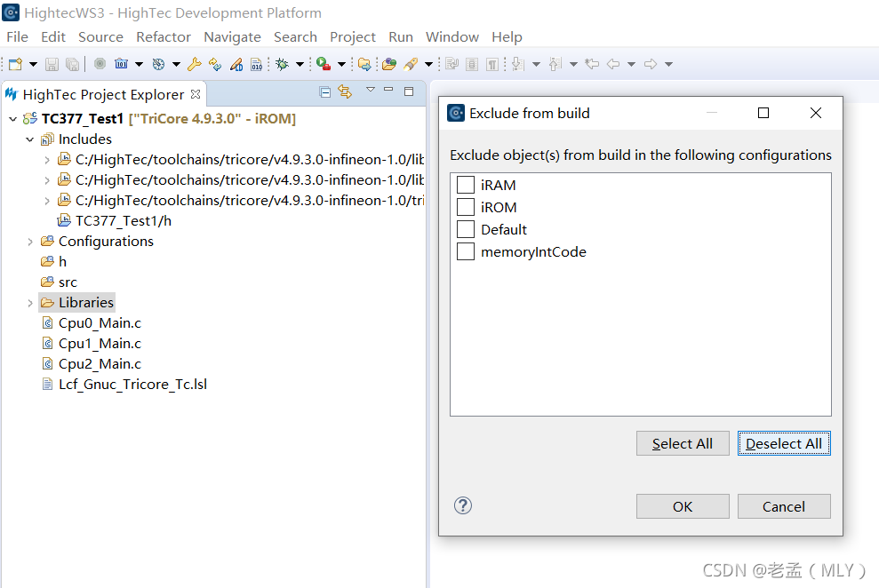Image resolution: width=879 pixels, height=588 pixels.
Task: Click the Show Whitespace Characters pilcrow icon
Action: click(492, 64)
